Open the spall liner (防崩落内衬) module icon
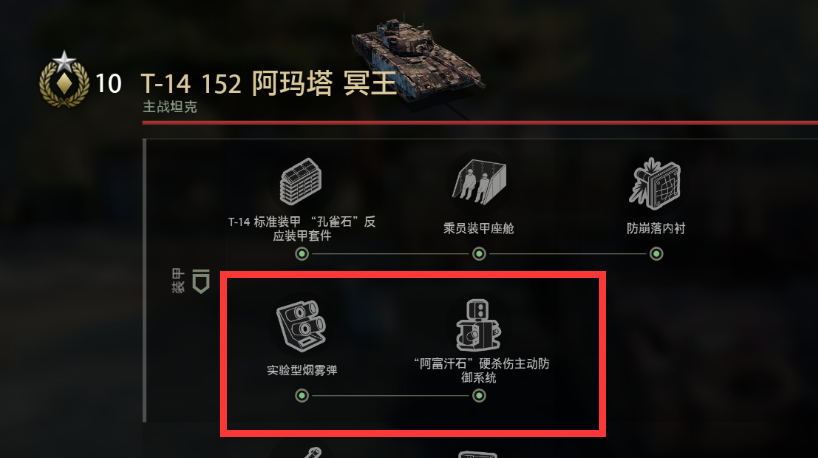818x458 pixels. coord(656,181)
